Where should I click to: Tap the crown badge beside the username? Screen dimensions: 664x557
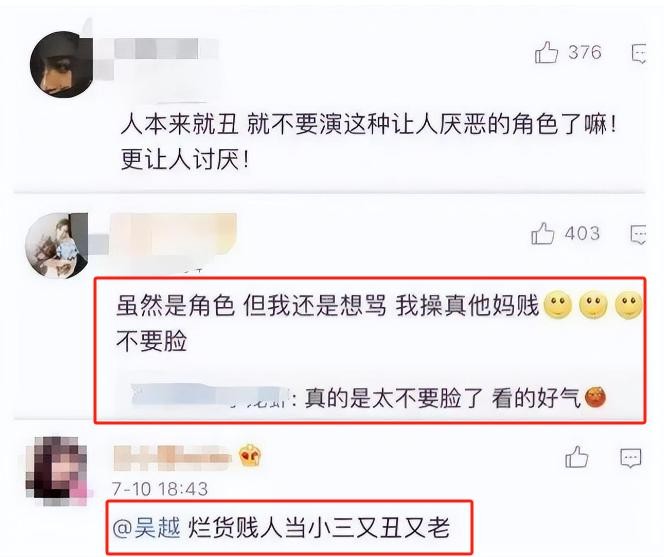pos(250,456)
